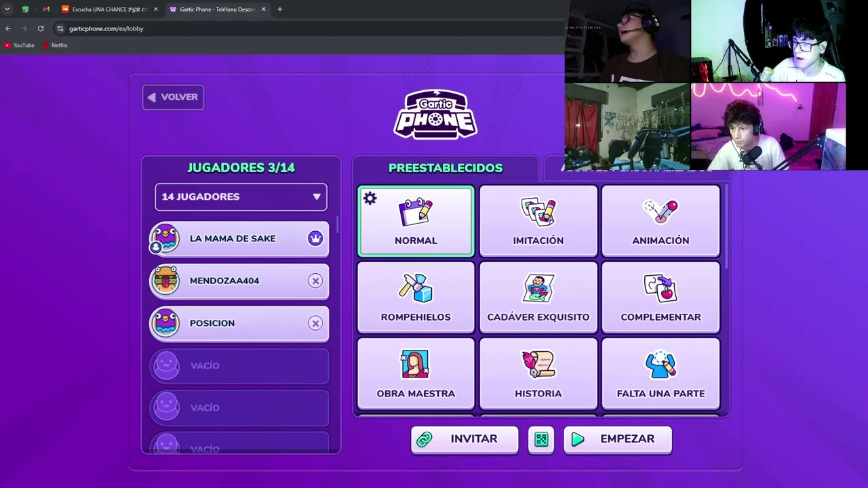Click LA MAMA DE SAKE avatar
Screen dimensions: 868x488
click(x=165, y=239)
